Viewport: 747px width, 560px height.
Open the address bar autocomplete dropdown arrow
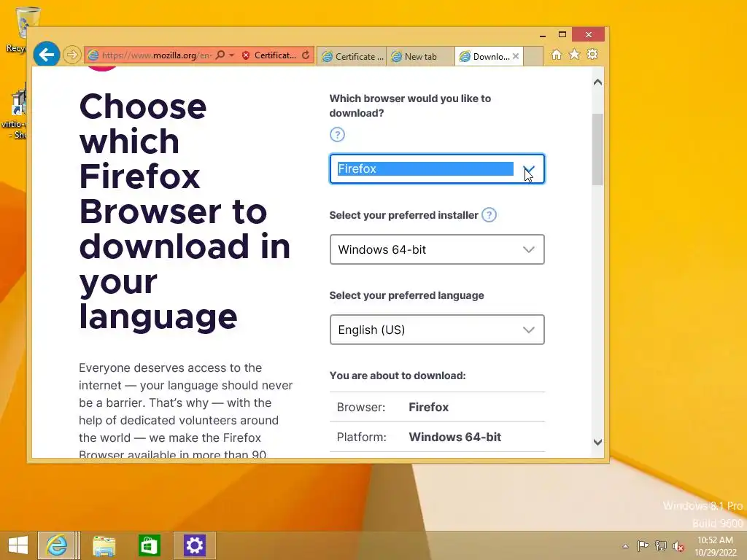tap(231, 55)
